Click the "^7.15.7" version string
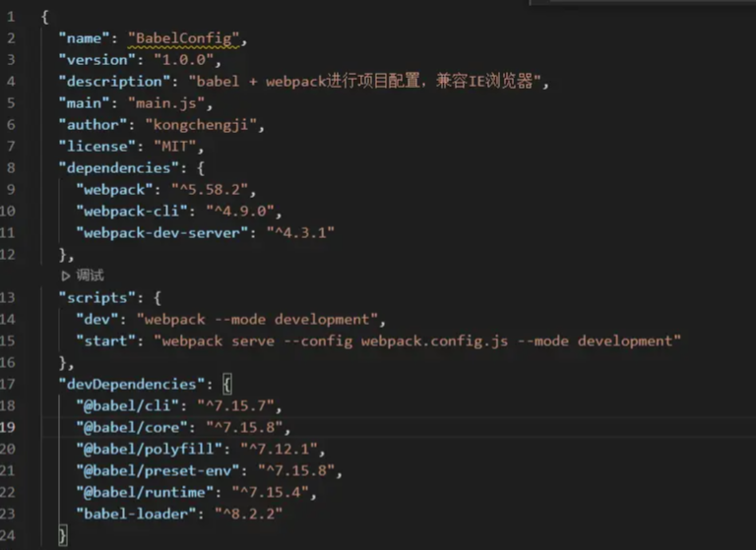 235,406
